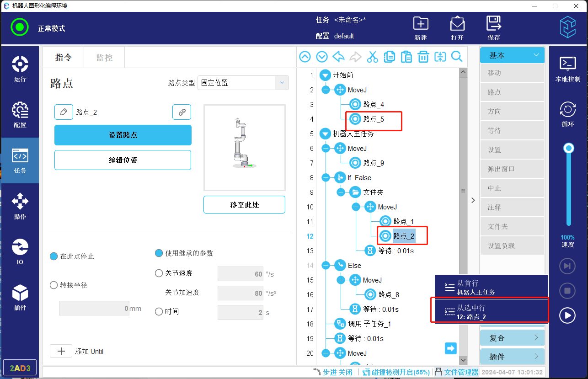Click the pencil rename icon for 路点_2

point(64,112)
